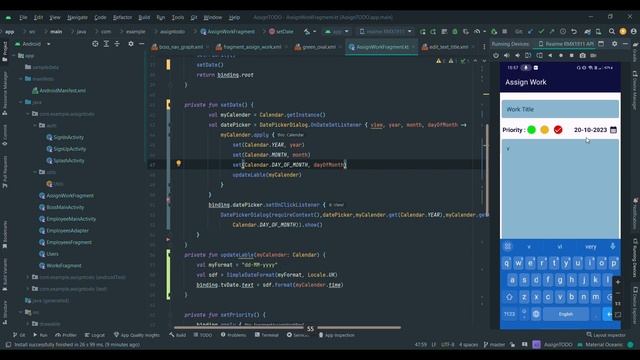Open the Running Devices settings gear

tap(614, 44)
